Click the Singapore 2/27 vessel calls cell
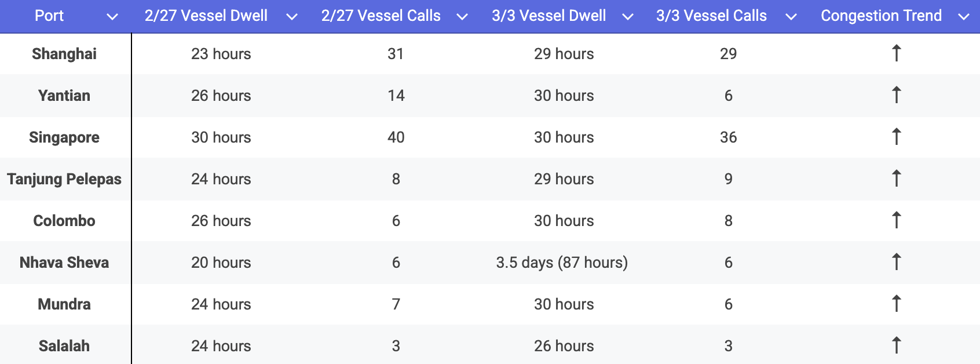Screen dimensions: 980x364 coord(396,137)
